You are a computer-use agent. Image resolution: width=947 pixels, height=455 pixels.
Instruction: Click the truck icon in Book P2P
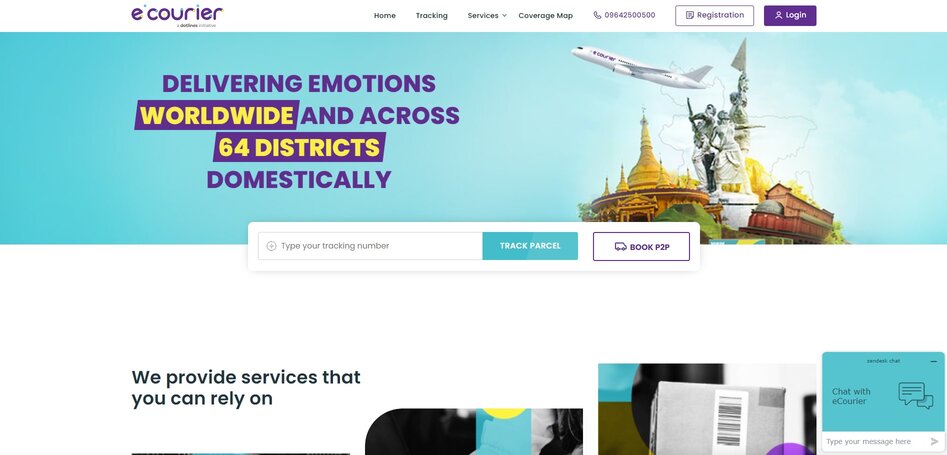(x=620, y=247)
